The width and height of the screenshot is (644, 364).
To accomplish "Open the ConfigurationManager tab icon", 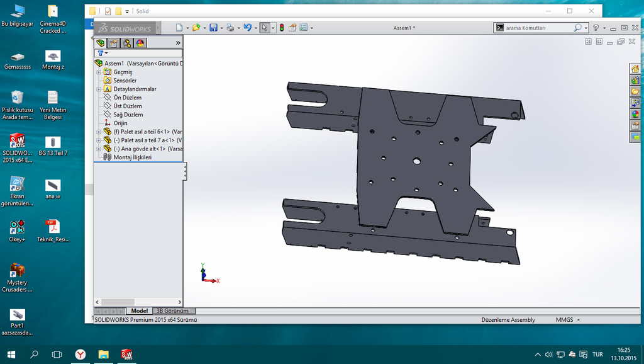I will 126,43.
